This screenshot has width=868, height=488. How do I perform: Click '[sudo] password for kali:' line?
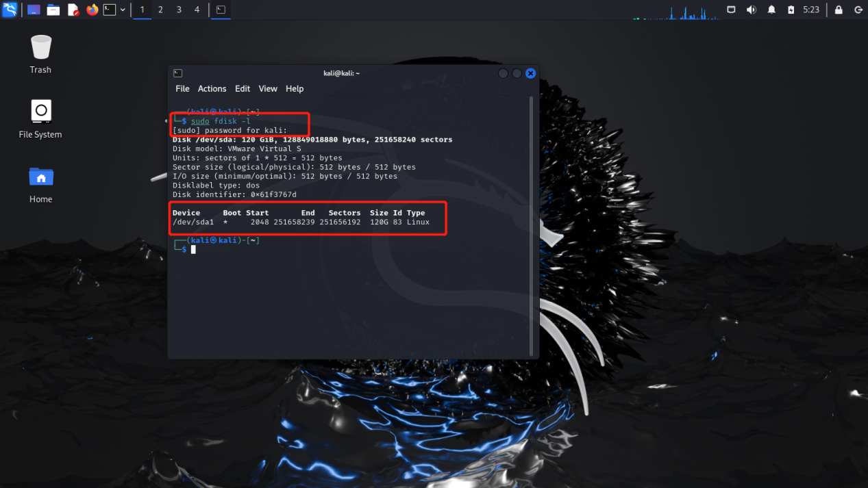(x=230, y=130)
